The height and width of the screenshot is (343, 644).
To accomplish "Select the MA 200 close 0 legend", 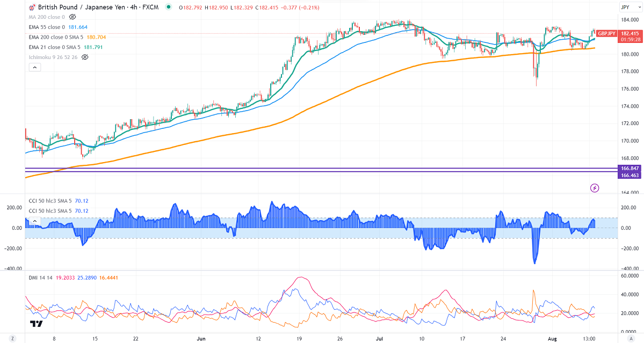I will coord(47,17).
